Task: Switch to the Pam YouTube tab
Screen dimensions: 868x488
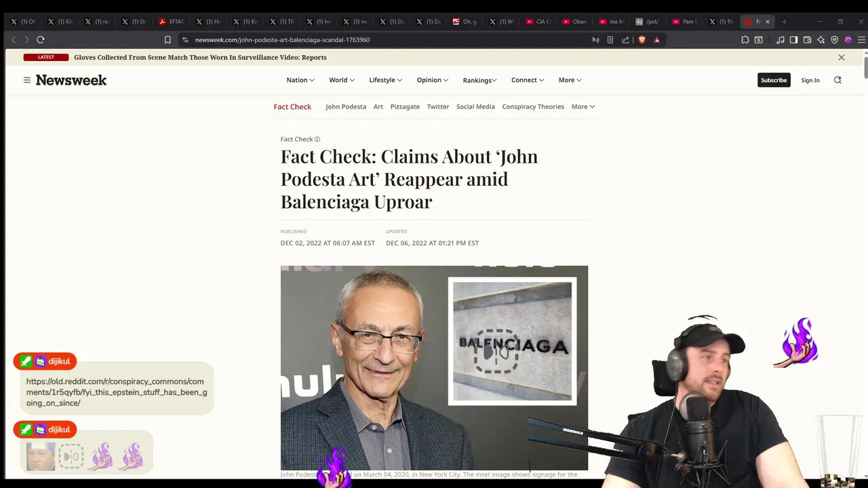Action: (x=685, y=22)
